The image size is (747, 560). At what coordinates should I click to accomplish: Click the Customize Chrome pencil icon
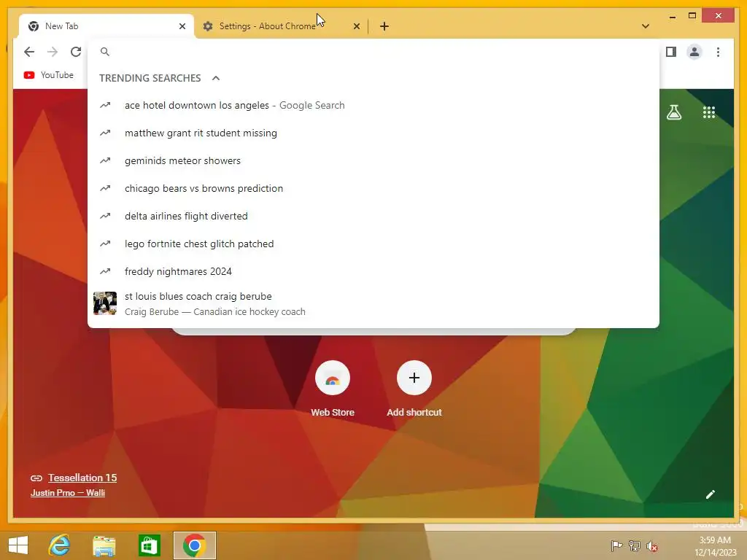(711, 494)
